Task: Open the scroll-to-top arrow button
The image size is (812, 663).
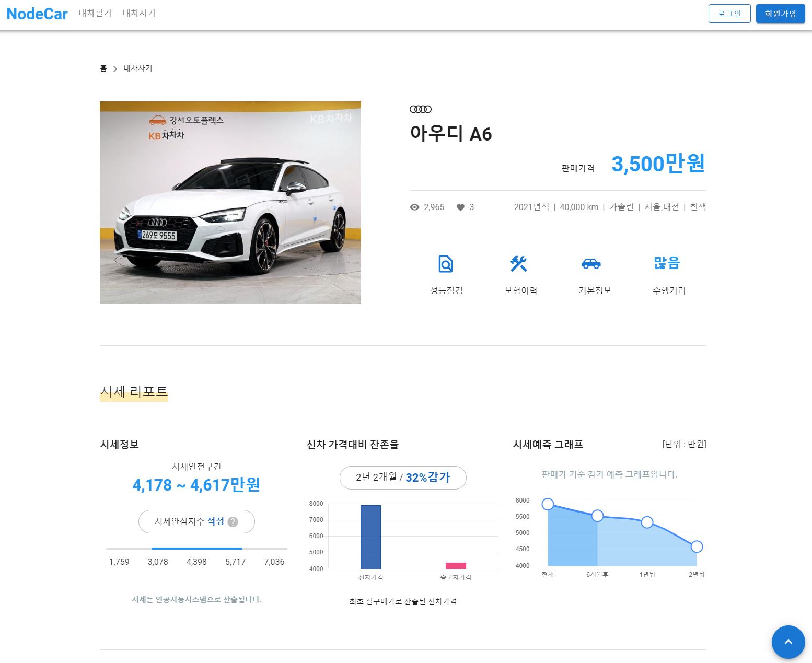Action: point(788,642)
